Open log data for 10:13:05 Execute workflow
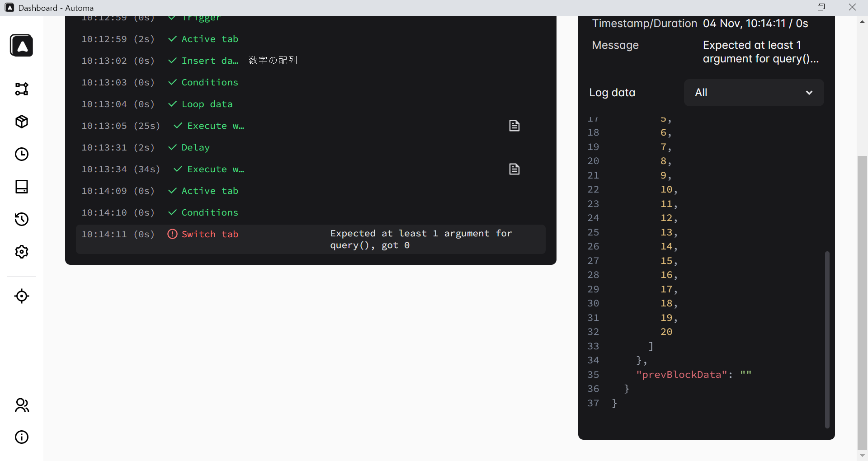Viewport: 868px width, 461px height. [514, 126]
